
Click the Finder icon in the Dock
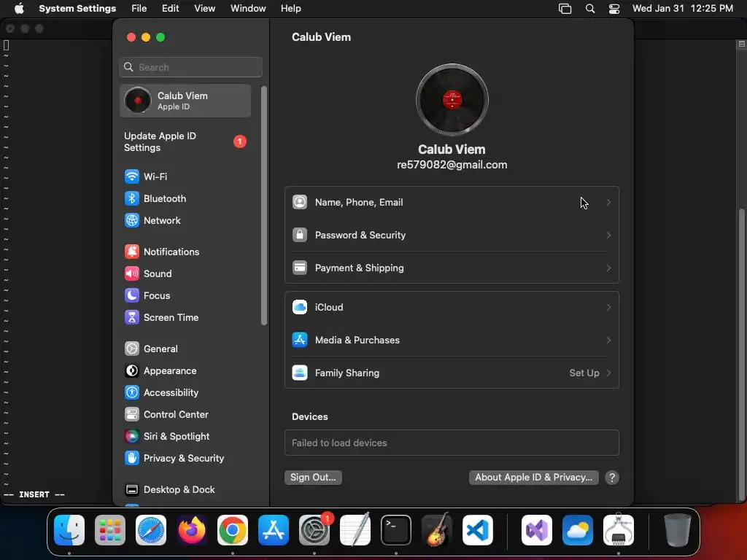(x=69, y=530)
